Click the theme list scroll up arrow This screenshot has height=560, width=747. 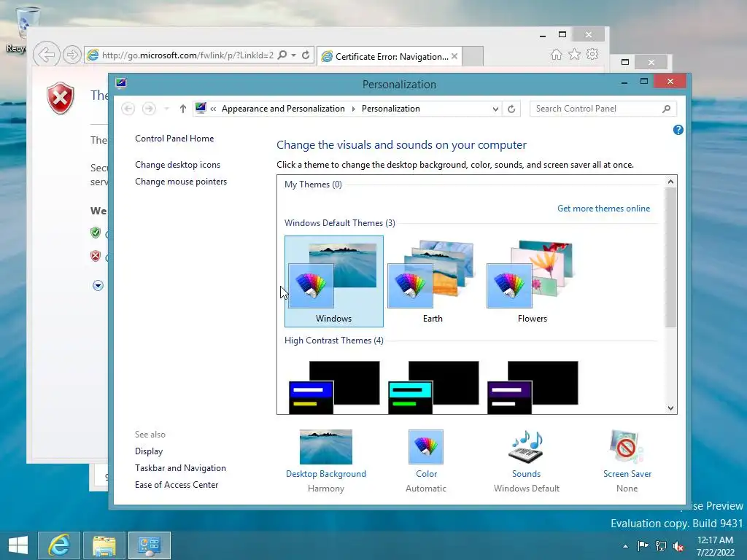pyautogui.click(x=671, y=182)
